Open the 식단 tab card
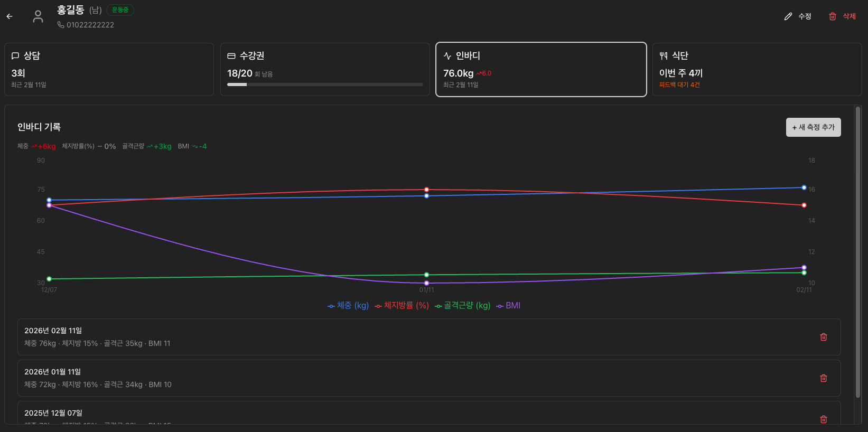 pyautogui.click(x=757, y=70)
